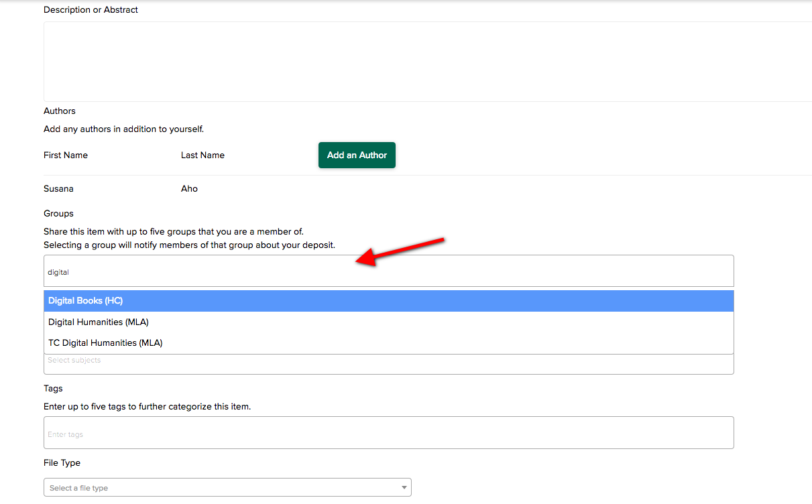Image resolution: width=812 pixels, height=504 pixels.
Task: Click the File Type label
Action: coord(62,463)
